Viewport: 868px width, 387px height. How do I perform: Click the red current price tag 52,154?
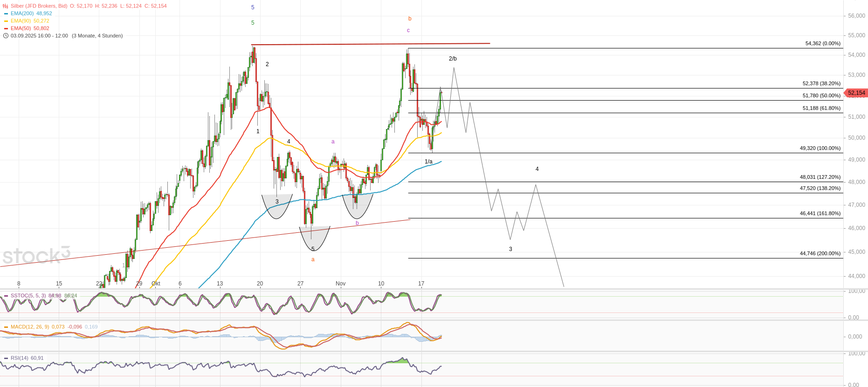(x=856, y=93)
